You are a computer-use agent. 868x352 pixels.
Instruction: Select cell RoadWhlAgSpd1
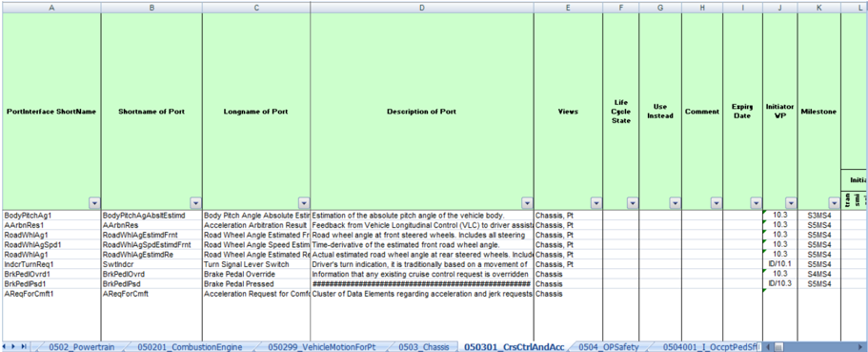point(51,244)
